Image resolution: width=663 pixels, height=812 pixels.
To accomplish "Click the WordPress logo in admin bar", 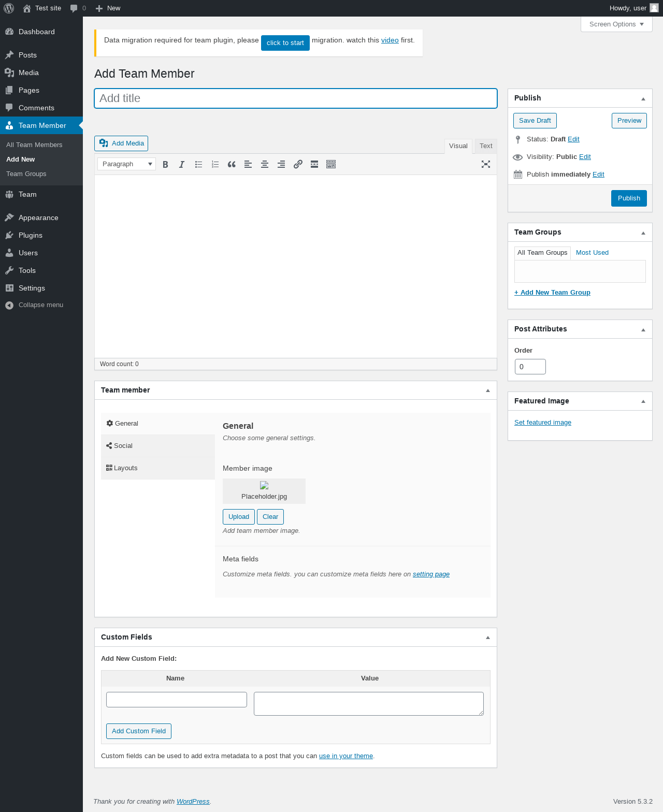I will pyautogui.click(x=9, y=8).
